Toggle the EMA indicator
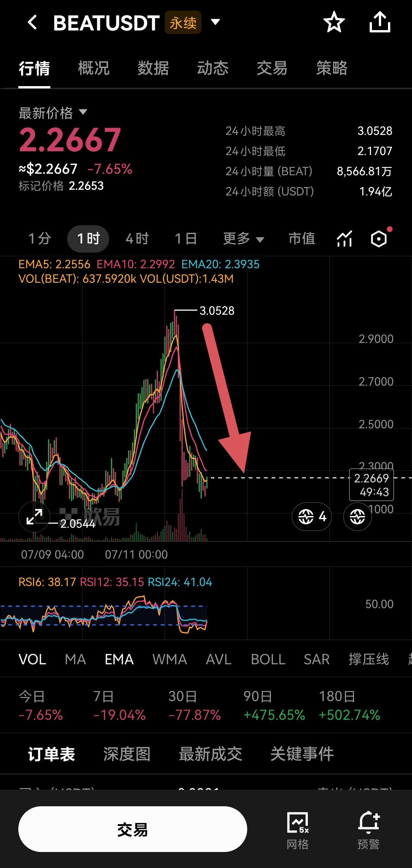 coord(119,660)
